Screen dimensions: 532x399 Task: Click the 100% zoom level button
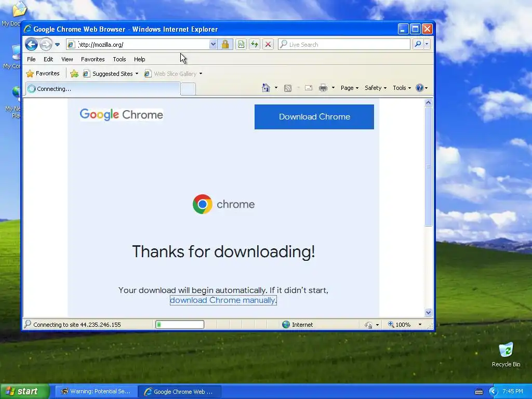coord(400,325)
